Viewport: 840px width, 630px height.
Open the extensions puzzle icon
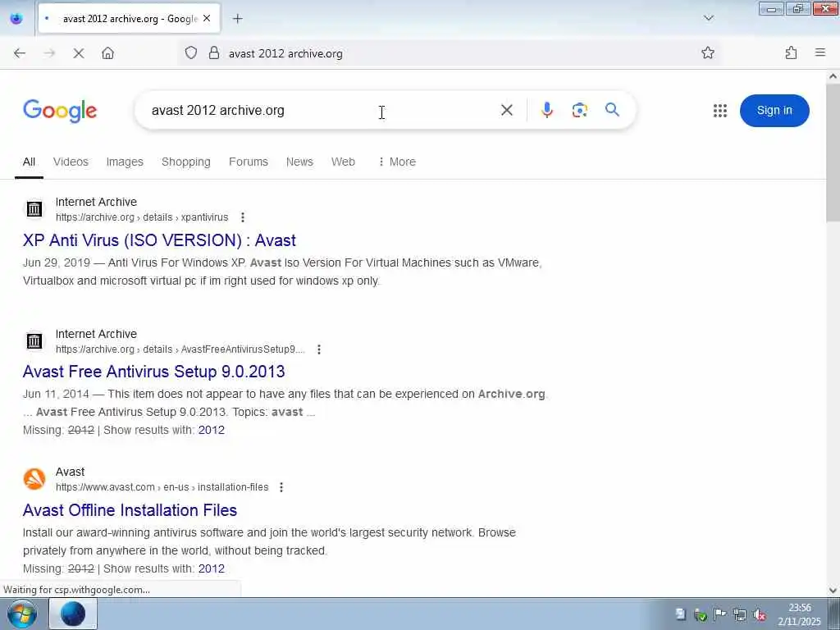click(791, 53)
